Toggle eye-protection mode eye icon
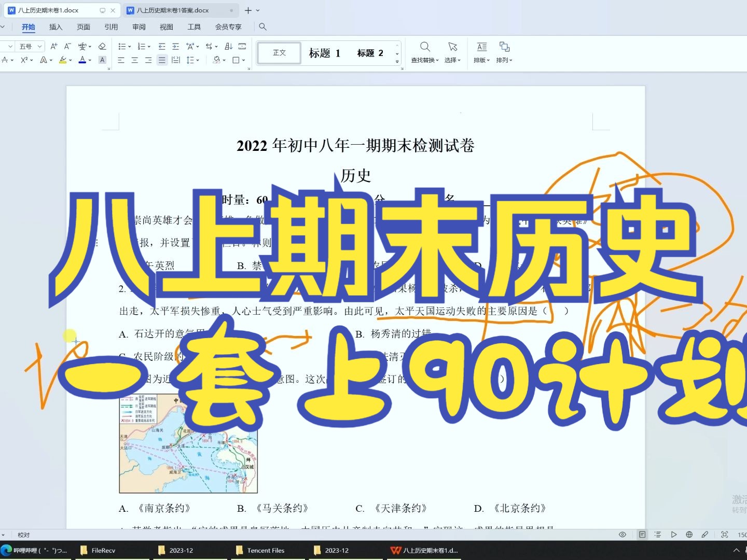 pyautogui.click(x=622, y=535)
